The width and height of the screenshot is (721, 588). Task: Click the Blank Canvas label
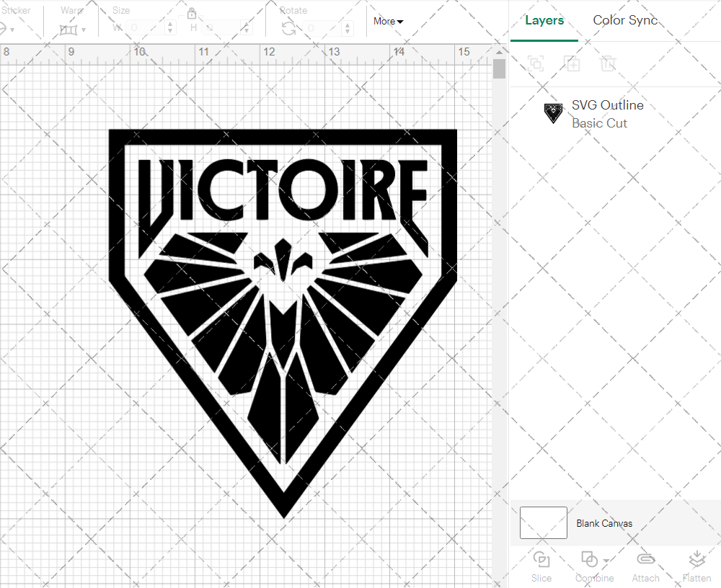[604, 523]
